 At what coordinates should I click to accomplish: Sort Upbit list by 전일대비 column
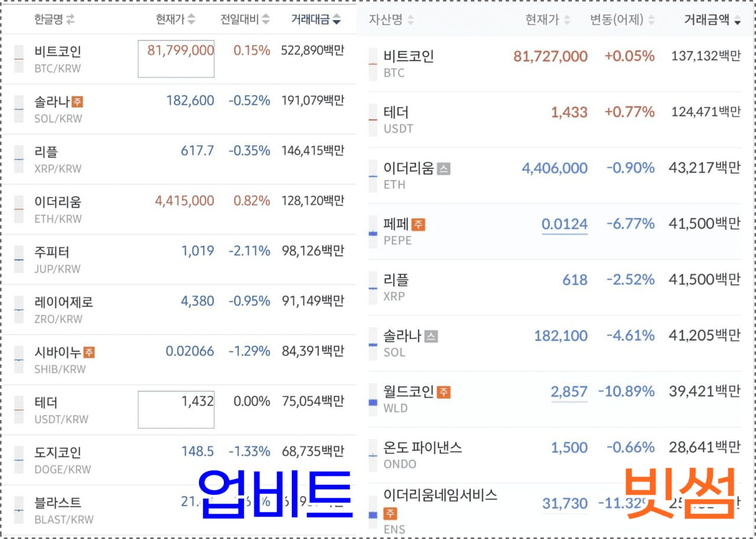245,19
